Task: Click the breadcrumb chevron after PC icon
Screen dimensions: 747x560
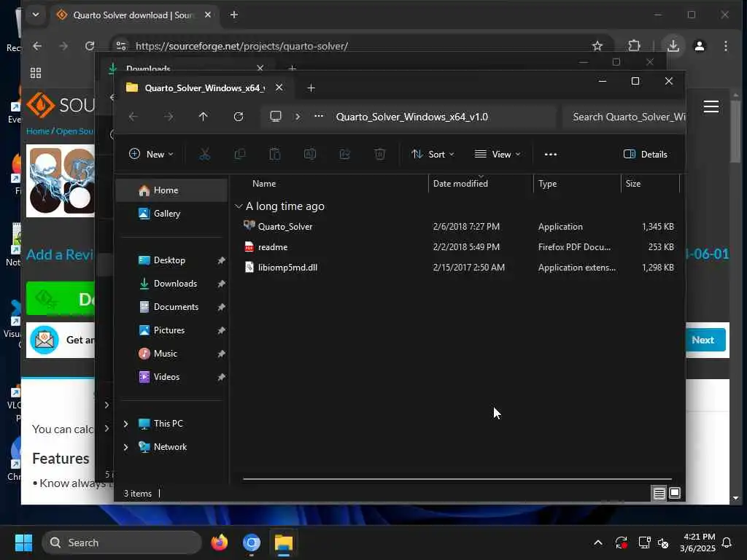Action: [298, 117]
